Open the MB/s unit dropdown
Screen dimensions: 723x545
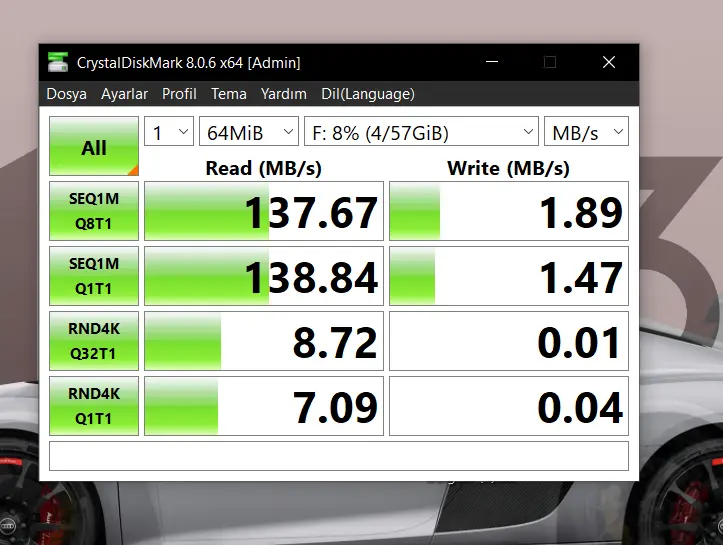coord(587,131)
